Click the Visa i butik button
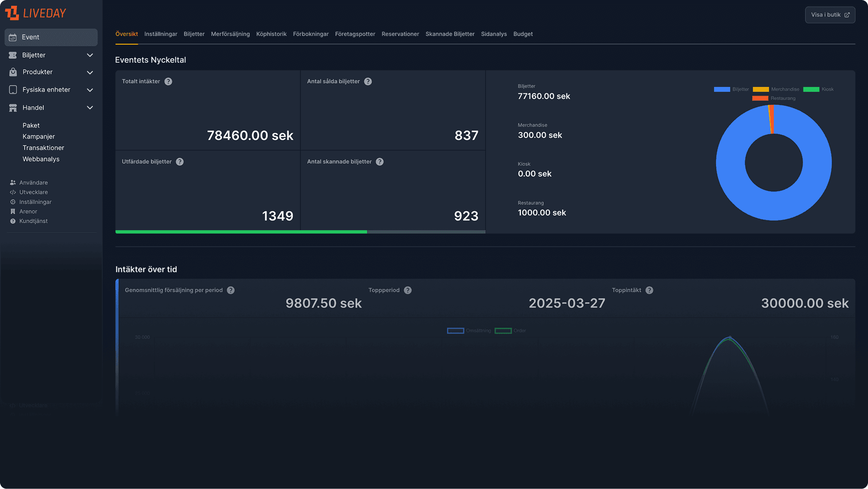 click(830, 15)
